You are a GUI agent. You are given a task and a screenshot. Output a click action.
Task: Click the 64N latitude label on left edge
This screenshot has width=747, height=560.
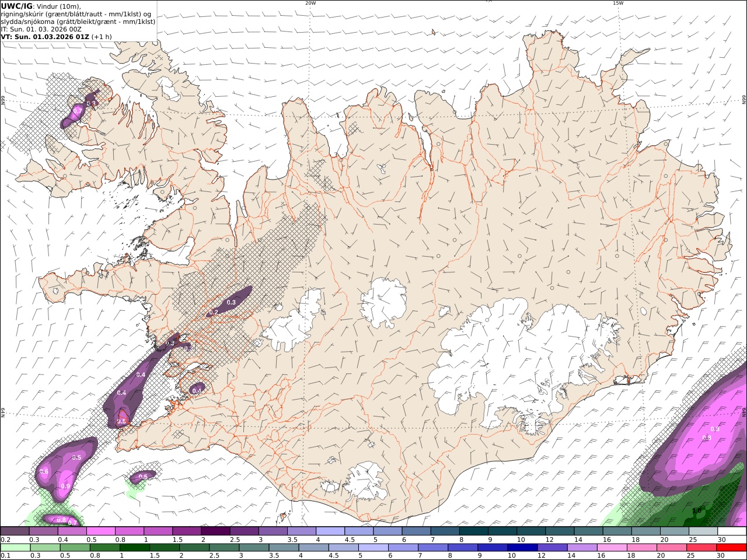3,412
